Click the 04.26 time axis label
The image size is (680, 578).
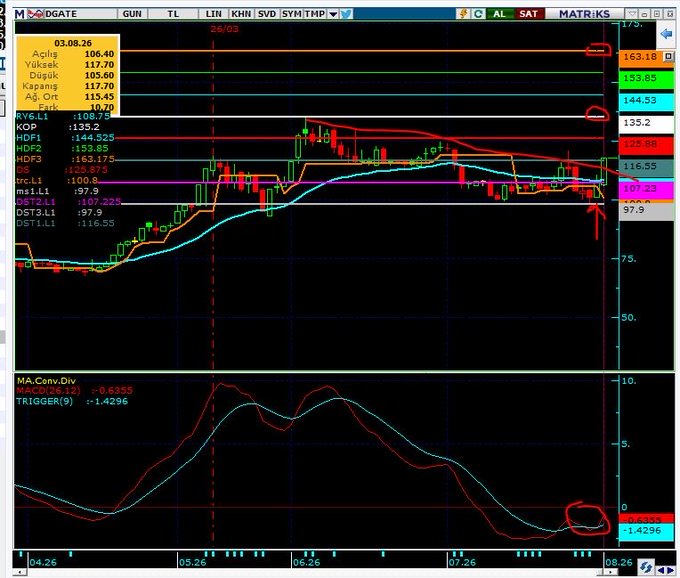[x=43, y=563]
